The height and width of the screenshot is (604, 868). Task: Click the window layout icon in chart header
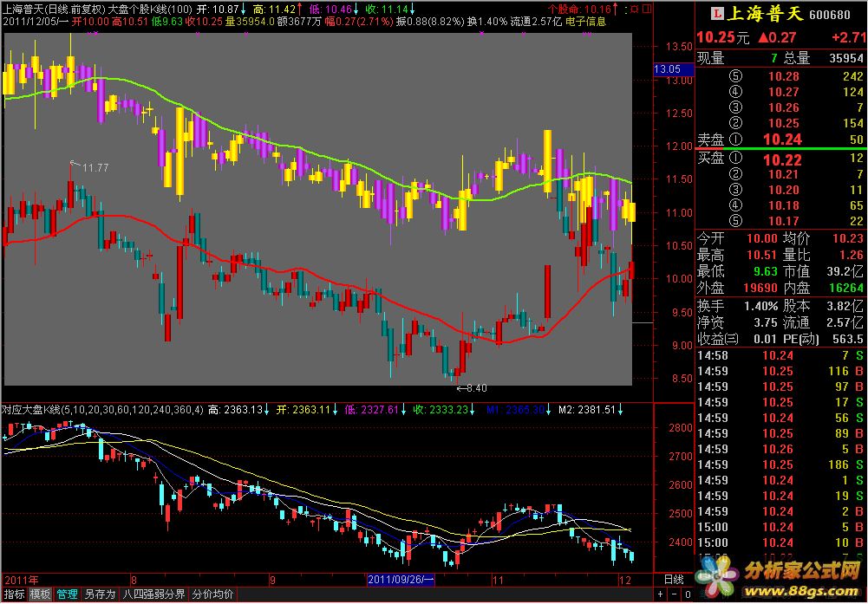click(x=647, y=9)
